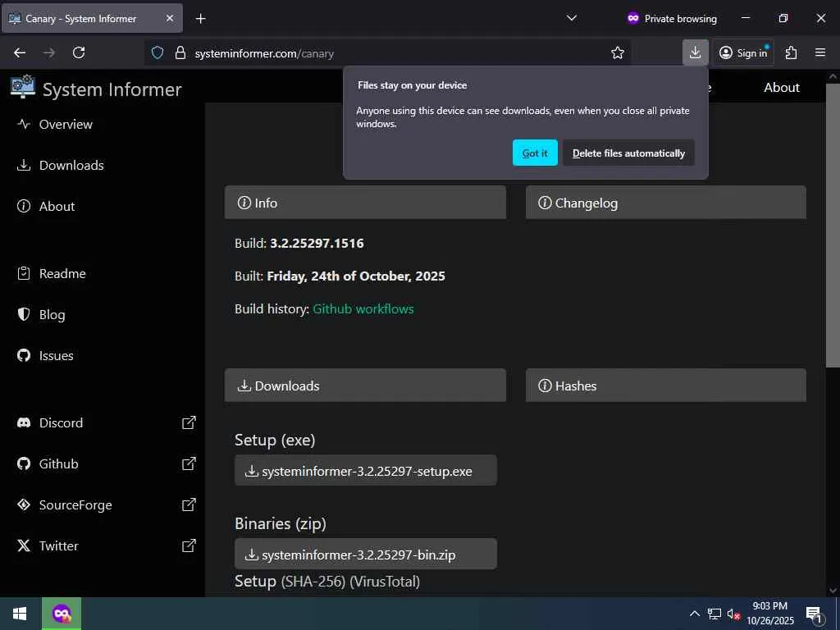The height and width of the screenshot is (630, 840).
Task: Bookmark this page with the star icon
Action: [x=618, y=52]
